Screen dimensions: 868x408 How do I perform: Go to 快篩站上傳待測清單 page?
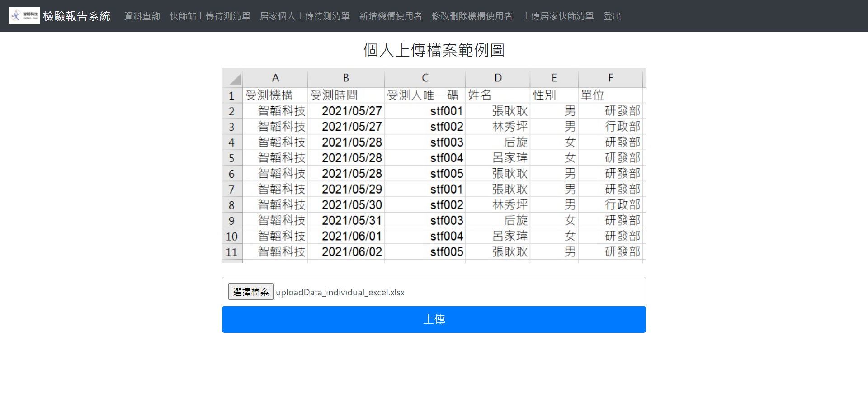[210, 16]
